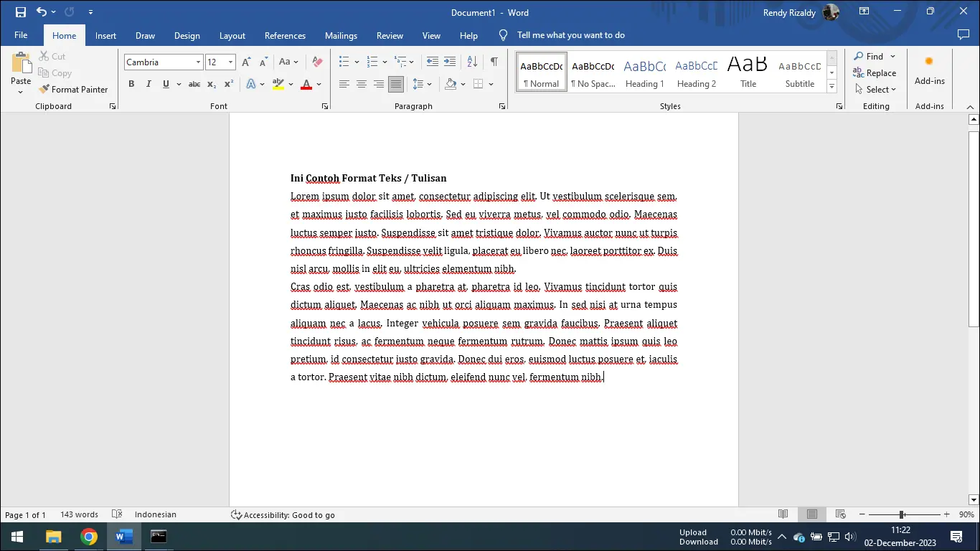Select the Bullets list icon
The height and width of the screenshot is (551, 980).
(344, 62)
